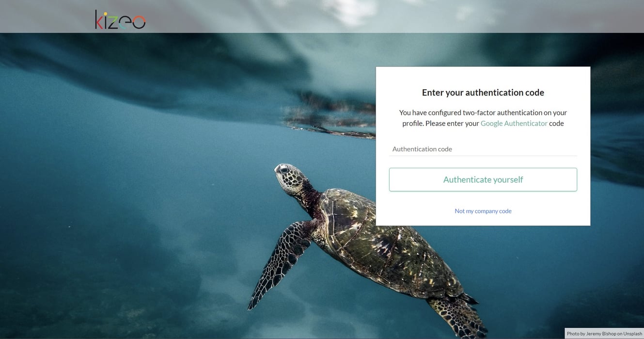The width and height of the screenshot is (644, 339).
Task: Open the Google Authenticator link
Action: click(x=514, y=123)
